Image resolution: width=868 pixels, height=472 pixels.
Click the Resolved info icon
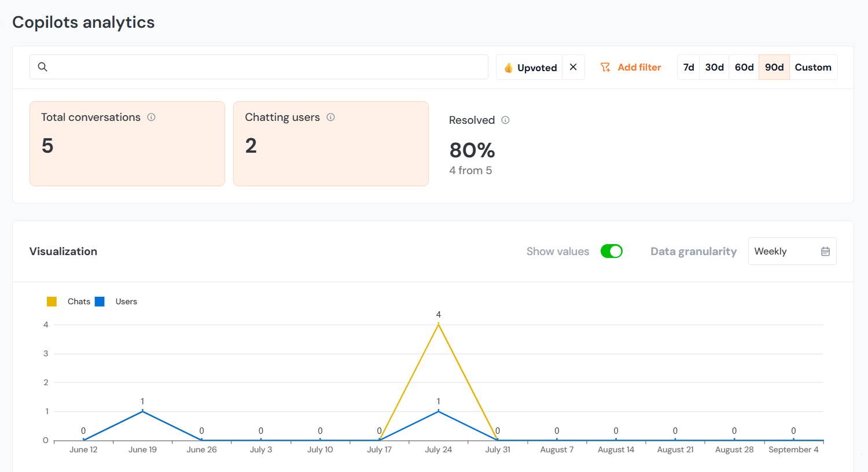click(505, 120)
